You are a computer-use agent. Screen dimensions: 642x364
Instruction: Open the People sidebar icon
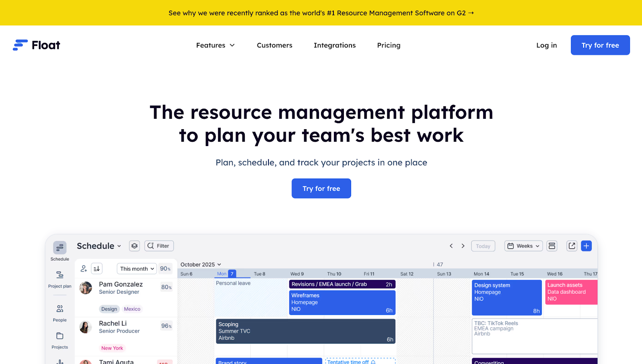[x=60, y=309]
